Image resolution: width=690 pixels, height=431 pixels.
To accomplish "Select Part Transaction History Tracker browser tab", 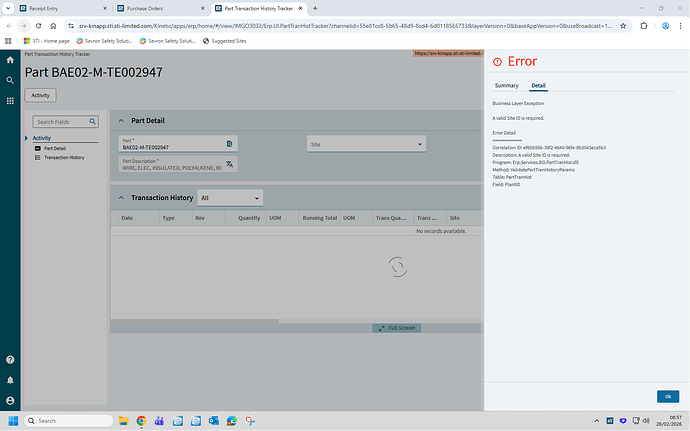I will (258, 8).
